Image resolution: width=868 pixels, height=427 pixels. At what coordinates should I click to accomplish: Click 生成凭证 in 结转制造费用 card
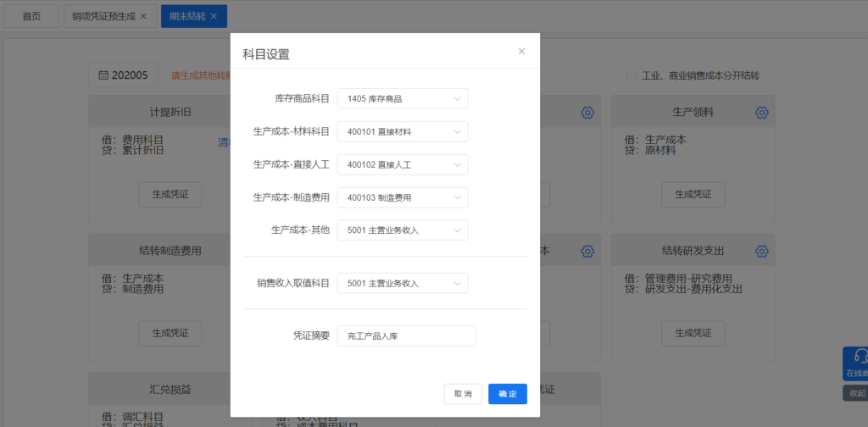pyautogui.click(x=170, y=333)
